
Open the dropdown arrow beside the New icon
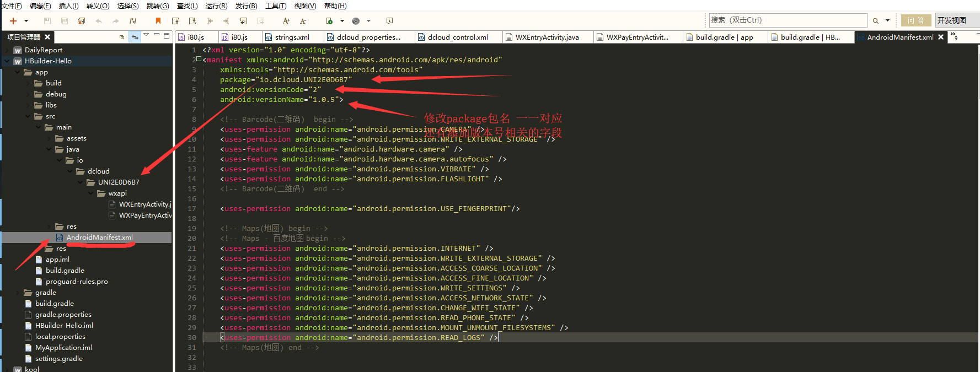(25, 21)
